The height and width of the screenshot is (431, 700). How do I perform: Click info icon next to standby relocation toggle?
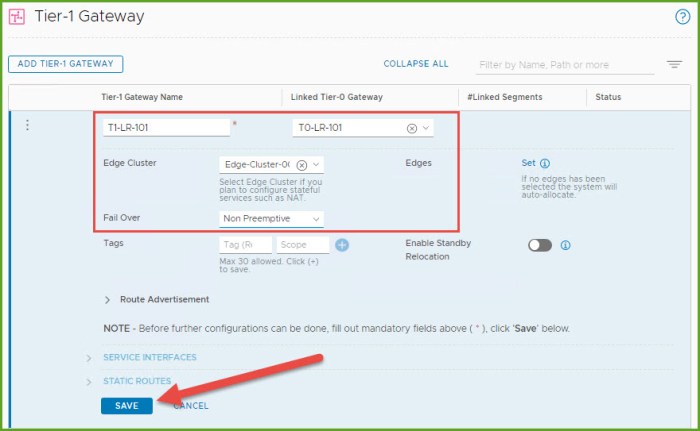(x=566, y=245)
